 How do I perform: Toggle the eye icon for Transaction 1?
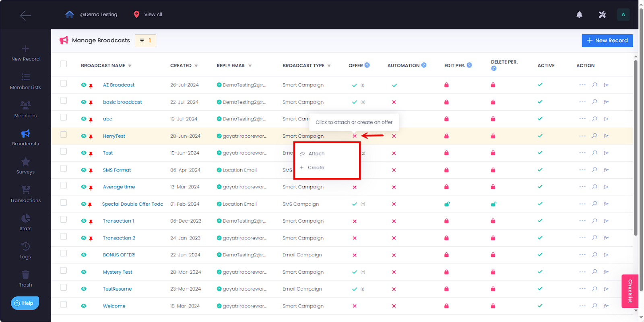84,221
